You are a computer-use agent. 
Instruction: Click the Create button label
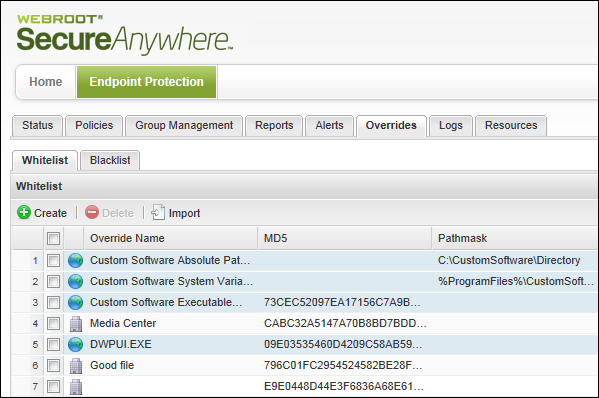(x=50, y=213)
